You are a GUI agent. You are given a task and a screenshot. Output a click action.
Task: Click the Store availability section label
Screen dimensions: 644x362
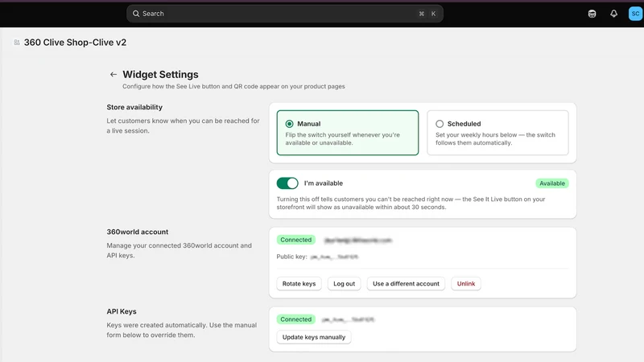(134, 107)
